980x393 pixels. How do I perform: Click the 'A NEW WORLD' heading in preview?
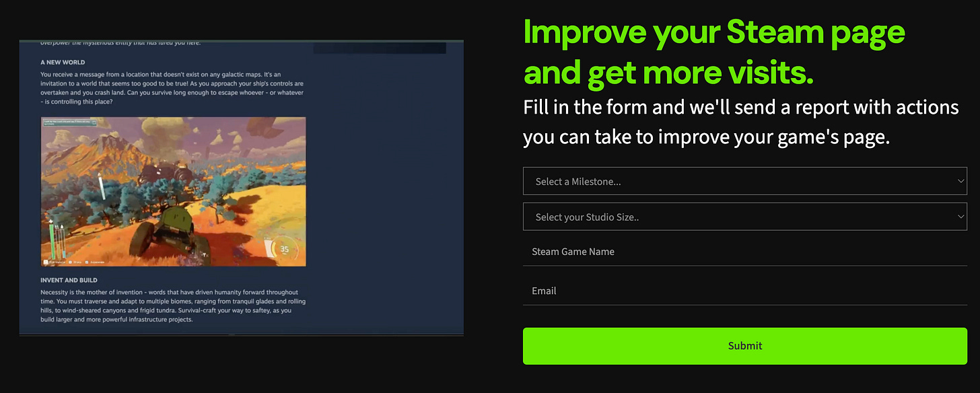[x=63, y=62]
